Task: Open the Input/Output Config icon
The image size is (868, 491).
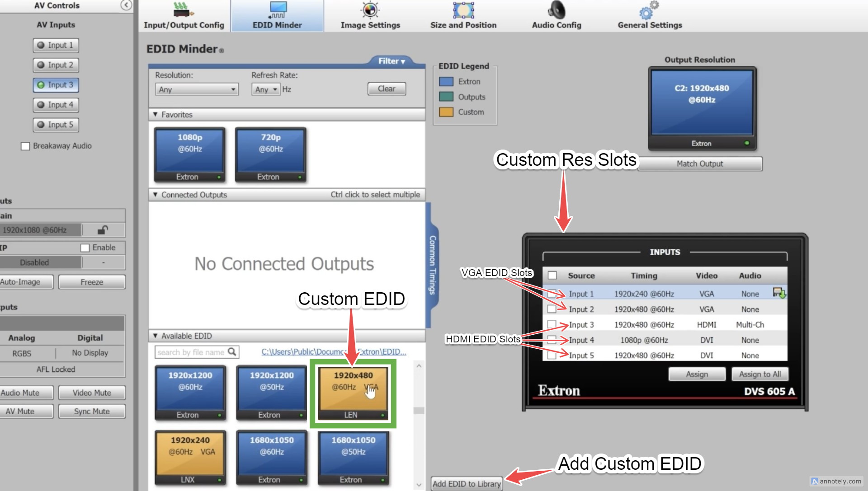Action: coord(183,10)
